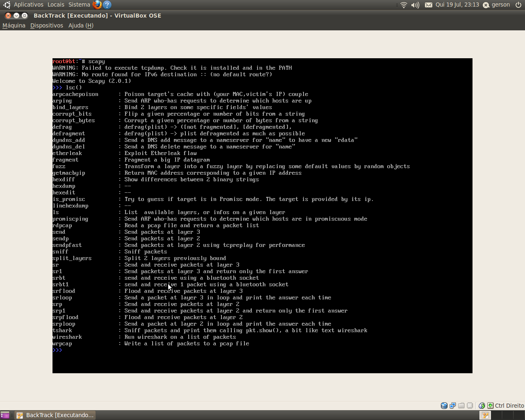525x420 pixels.
Task: Click the "tshark" command name
Action: coord(62,331)
